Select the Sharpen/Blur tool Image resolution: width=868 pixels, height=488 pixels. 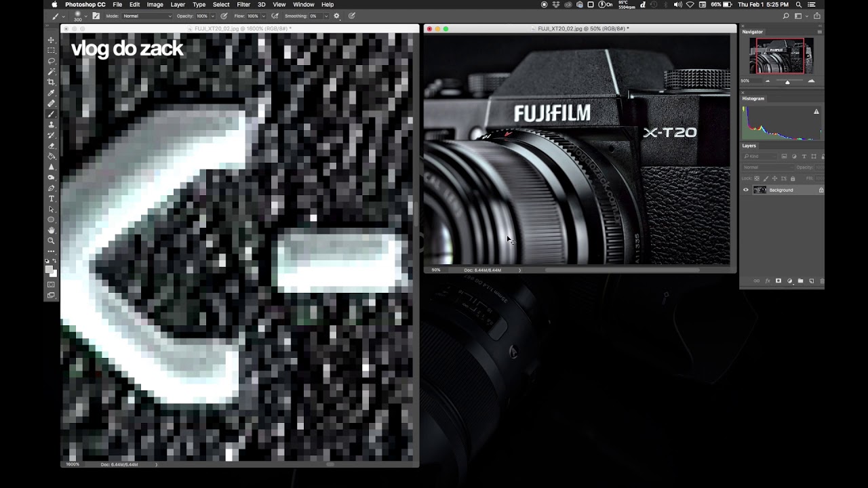click(51, 167)
